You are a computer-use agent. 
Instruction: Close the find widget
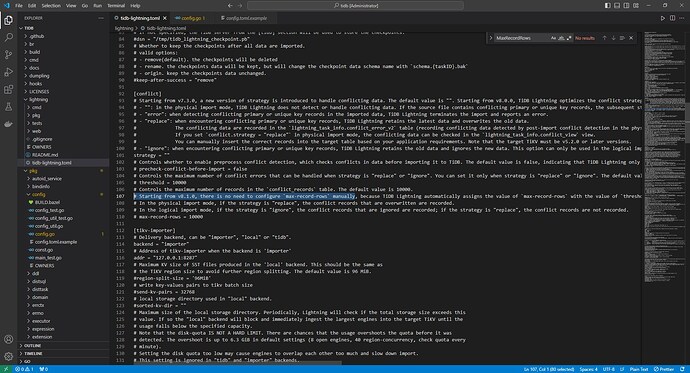point(631,38)
